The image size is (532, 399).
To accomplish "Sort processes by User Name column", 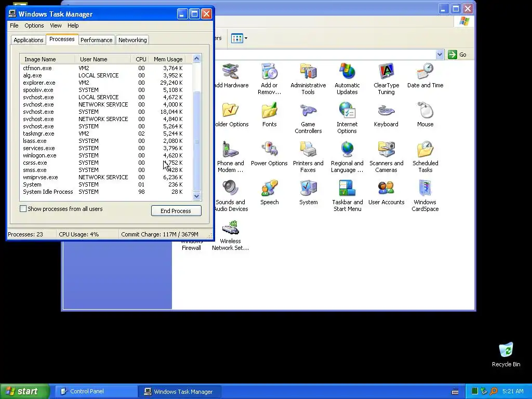I will pos(103,59).
